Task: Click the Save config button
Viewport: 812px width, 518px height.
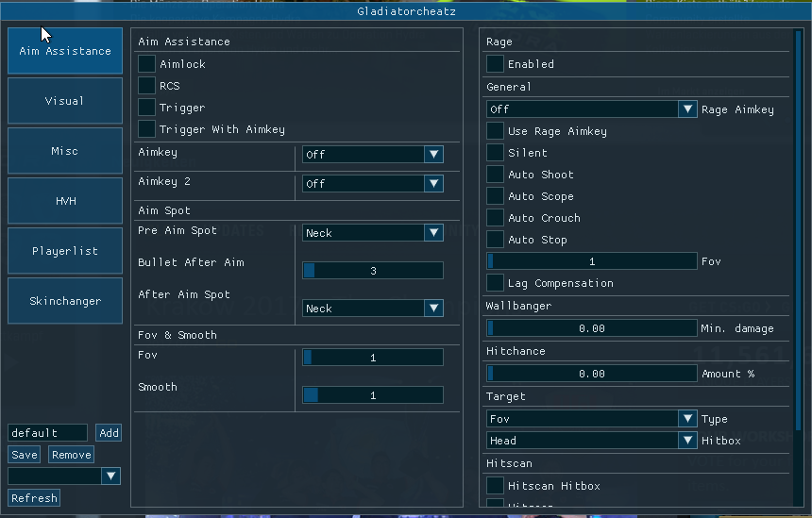Action: (25, 455)
